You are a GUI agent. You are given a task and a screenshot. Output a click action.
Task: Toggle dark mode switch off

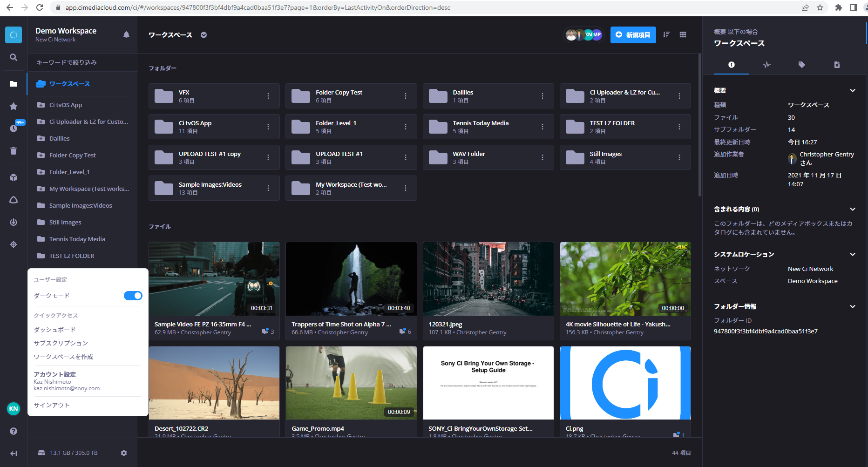[x=133, y=296]
